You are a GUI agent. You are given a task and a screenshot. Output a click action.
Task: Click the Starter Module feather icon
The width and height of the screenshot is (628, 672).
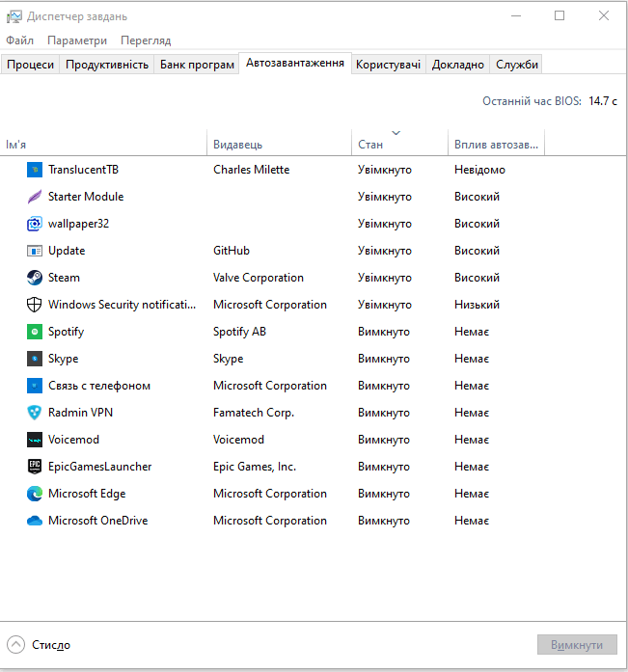(35, 197)
